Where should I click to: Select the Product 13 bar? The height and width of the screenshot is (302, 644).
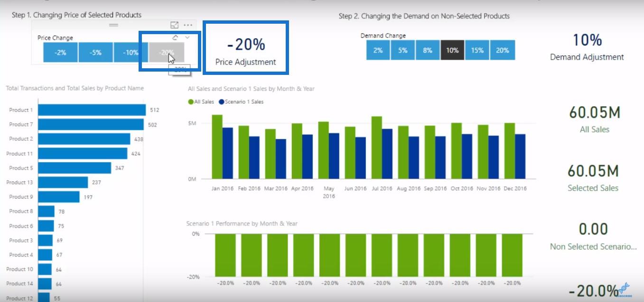[x=63, y=183]
